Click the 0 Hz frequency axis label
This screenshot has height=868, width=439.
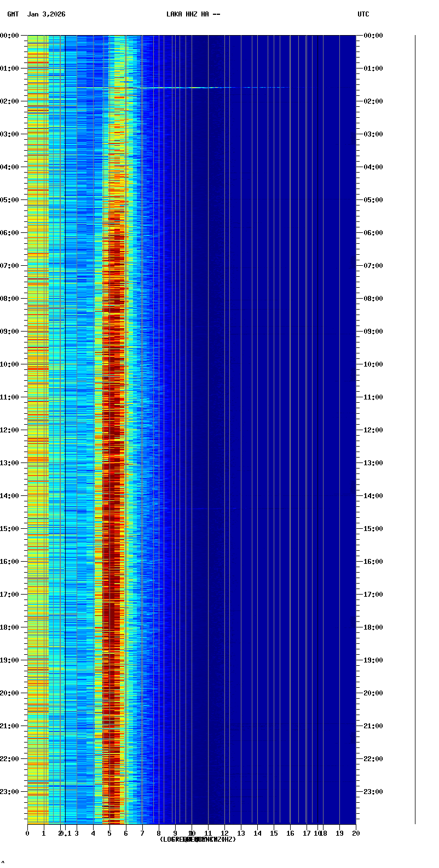click(27, 833)
